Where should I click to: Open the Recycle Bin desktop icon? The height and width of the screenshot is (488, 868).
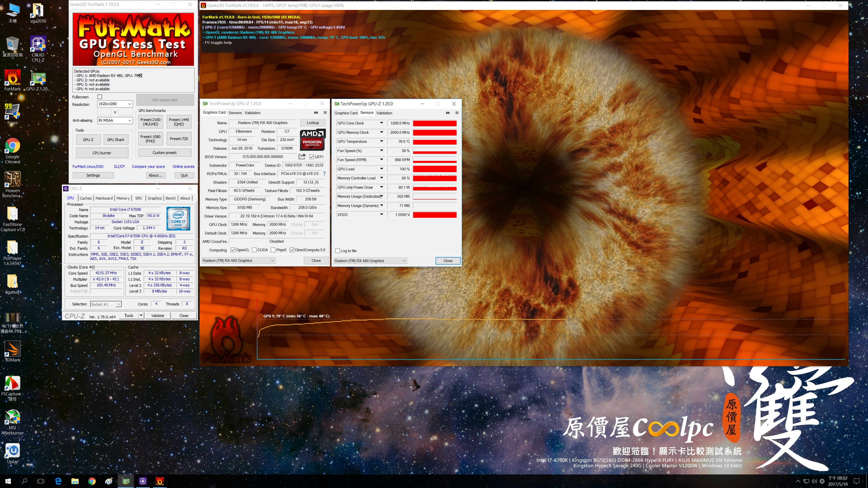pos(12,47)
